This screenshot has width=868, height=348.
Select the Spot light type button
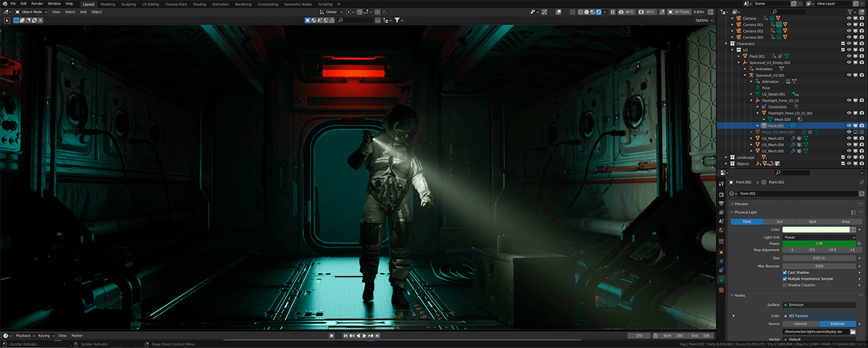812,222
